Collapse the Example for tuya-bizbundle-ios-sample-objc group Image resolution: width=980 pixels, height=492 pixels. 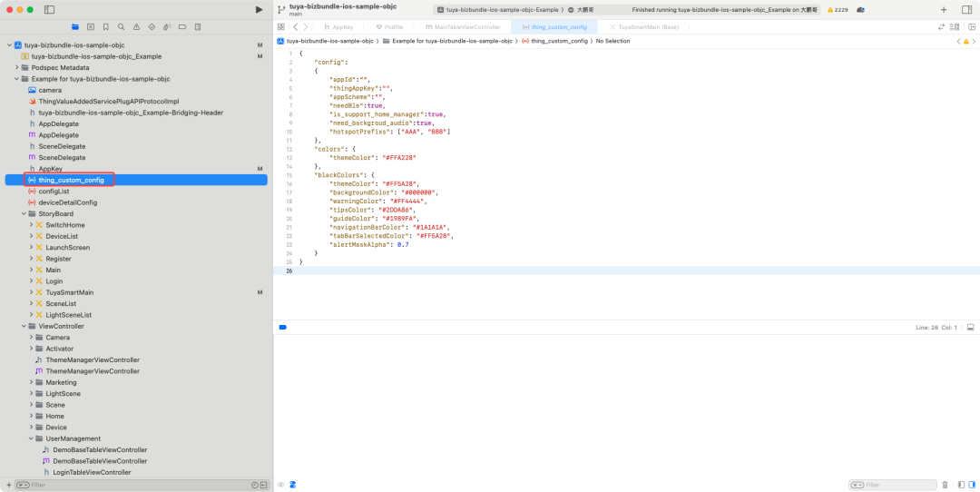(17, 79)
